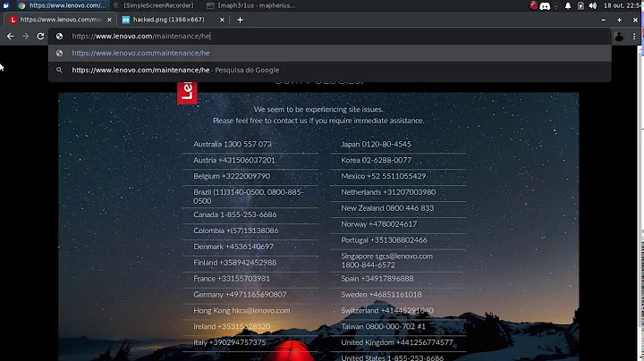This screenshot has height=361, width=644.
Task: Click the Denmark +4536140697 entry
Action: tap(233, 247)
